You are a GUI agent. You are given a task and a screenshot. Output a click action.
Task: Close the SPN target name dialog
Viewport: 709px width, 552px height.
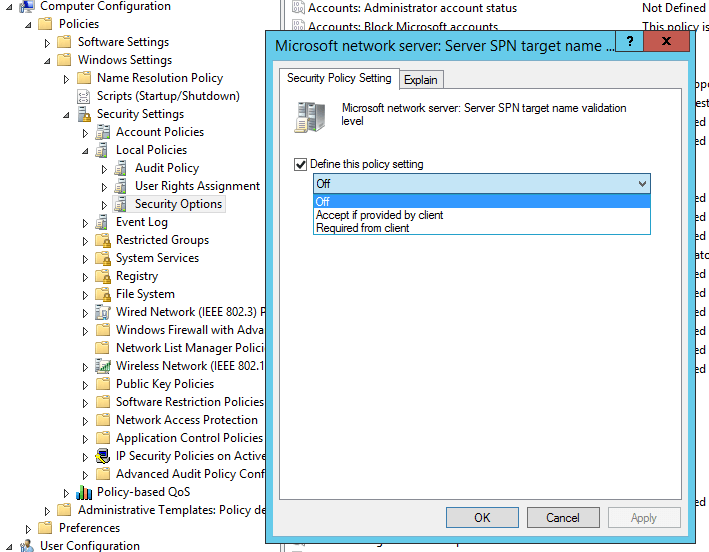click(666, 41)
